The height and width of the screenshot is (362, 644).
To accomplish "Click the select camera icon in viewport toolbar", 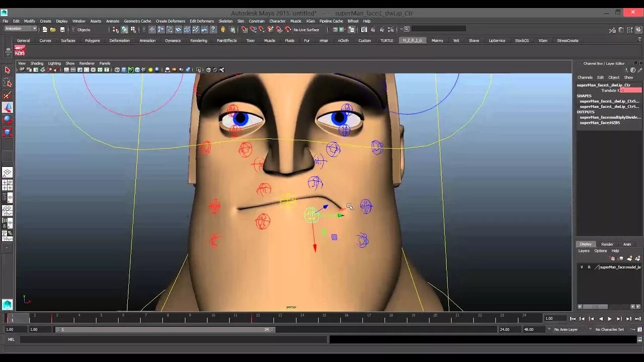I will (x=22, y=70).
